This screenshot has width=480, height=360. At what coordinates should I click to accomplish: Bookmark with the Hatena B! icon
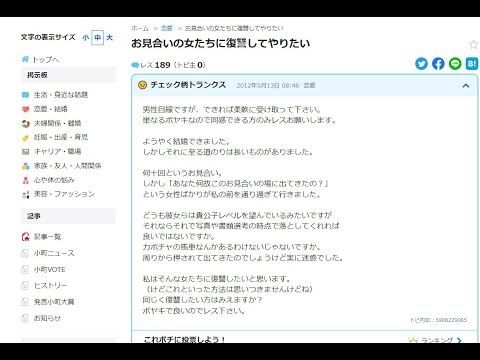(472, 63)
